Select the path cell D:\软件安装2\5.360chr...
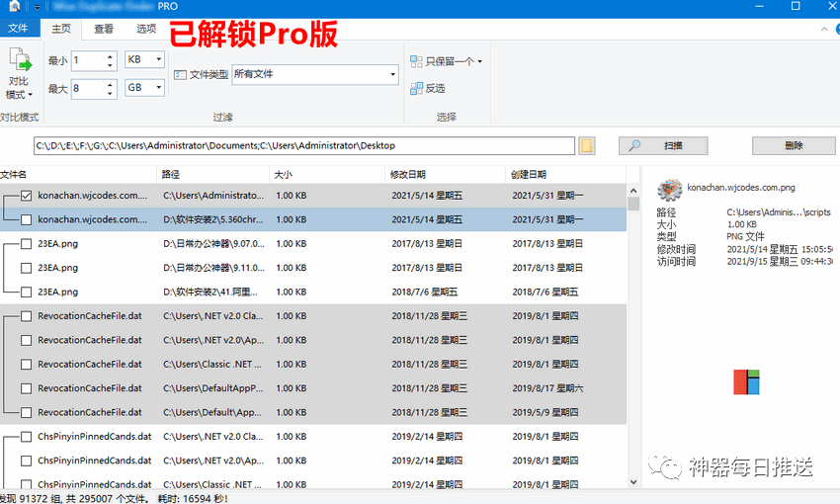The height and width of the screenshot is (504, 840). [213, 219]
